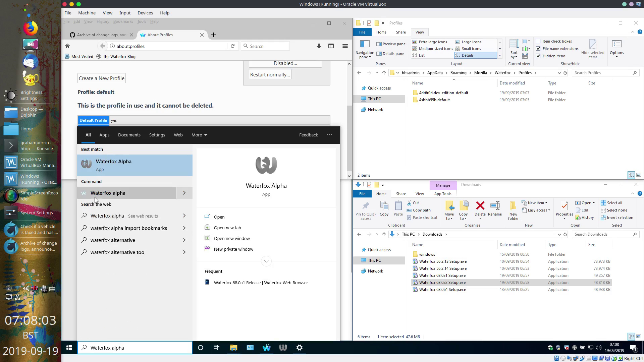Toggle Item check boxes checkbox
The height and width of the screenshot is (362, 644).
[538, 41]
